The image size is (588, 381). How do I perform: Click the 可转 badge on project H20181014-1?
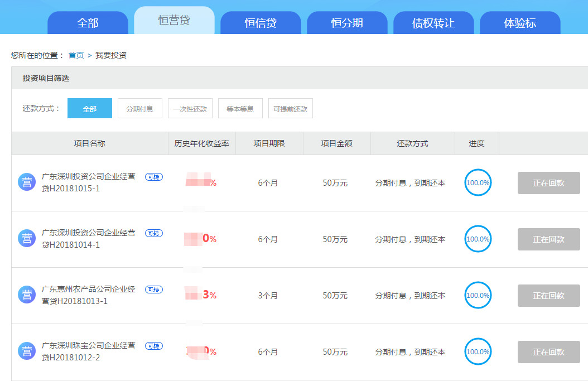154,233
